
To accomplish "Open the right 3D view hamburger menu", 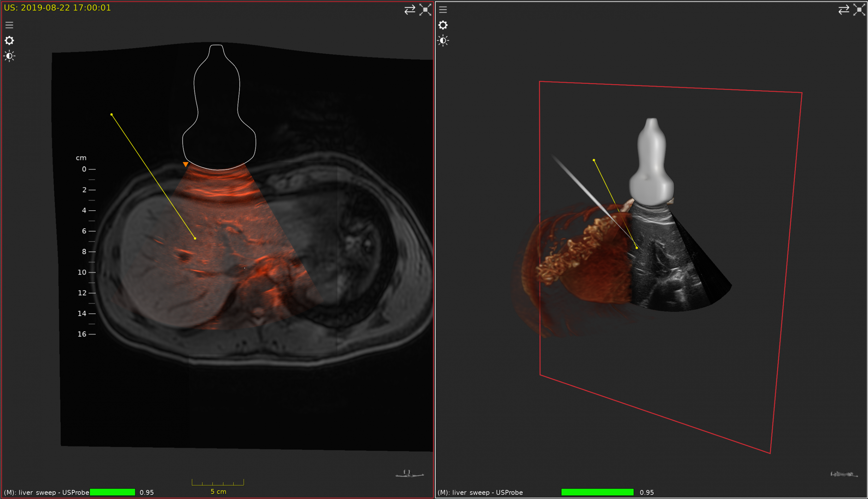I will 443,9.
